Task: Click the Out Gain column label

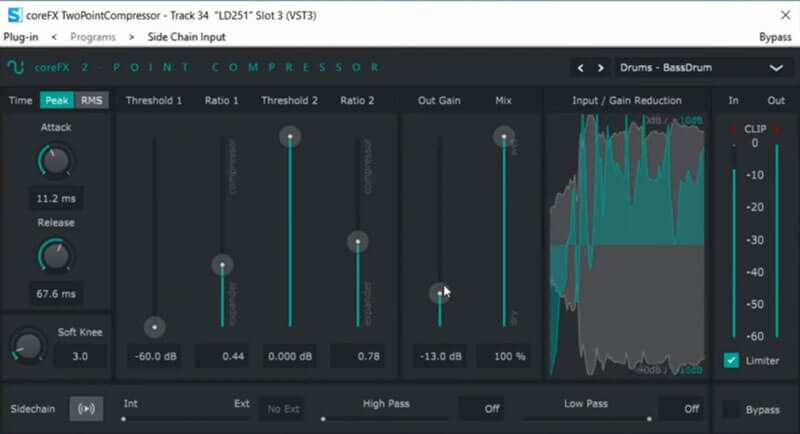Action: point(439,100)
